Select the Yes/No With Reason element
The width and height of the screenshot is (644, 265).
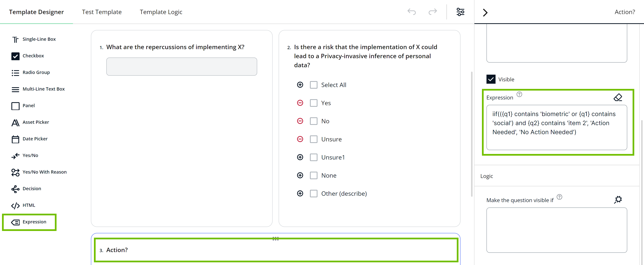[x=44, y=172]
